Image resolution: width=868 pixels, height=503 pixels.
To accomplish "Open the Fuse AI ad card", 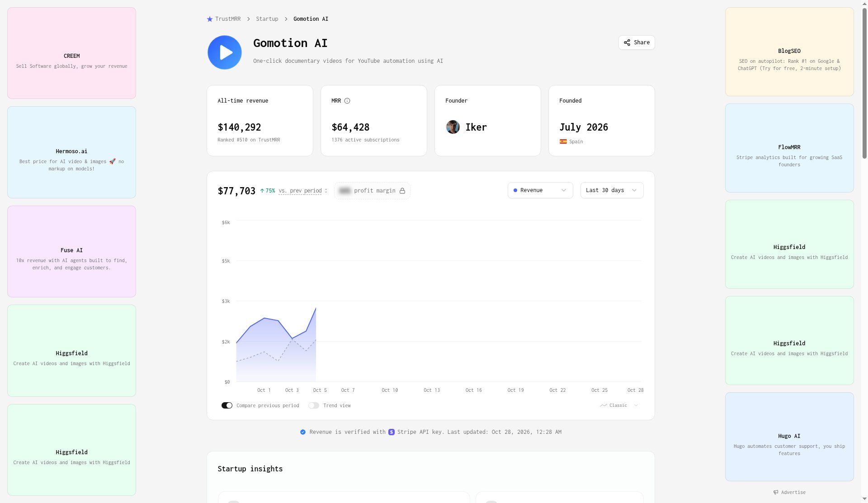I will pos(71,251).
